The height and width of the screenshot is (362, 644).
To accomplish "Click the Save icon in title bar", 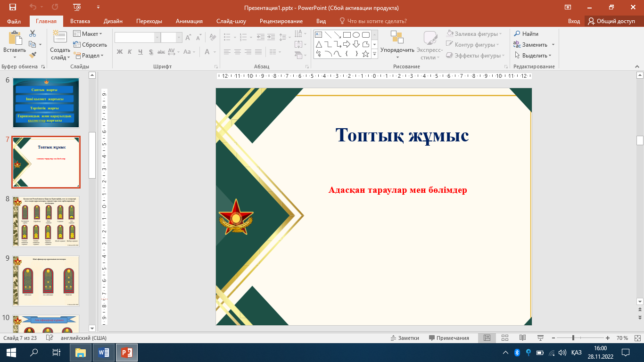I will [12, 8].
